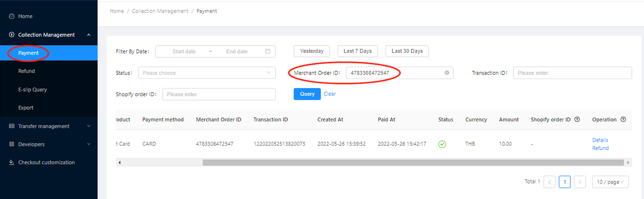Open Details for the order
The height and width of the screenshot is (199, 644).
[600, 140]
